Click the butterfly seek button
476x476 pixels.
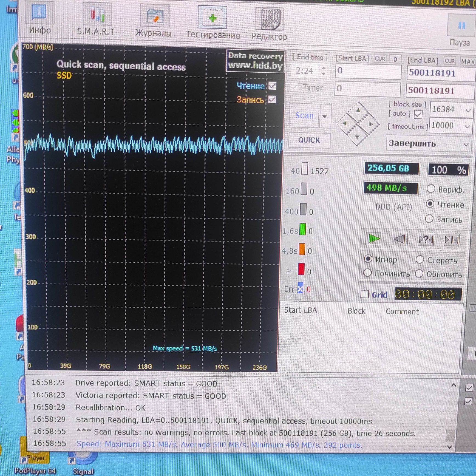[452, 240]
